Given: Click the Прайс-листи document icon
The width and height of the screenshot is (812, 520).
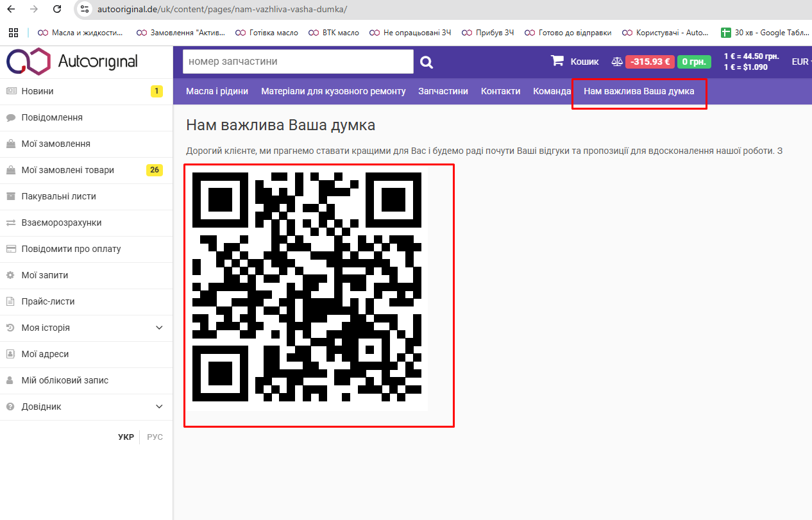Looking at the screenshot, I should tap(11, 301).
